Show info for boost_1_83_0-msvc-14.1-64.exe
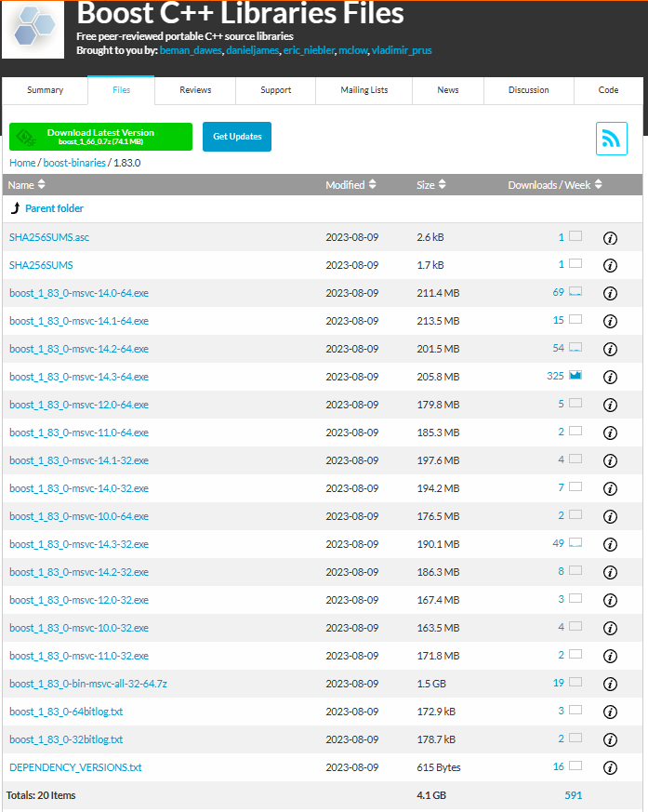 coord(610,322)
